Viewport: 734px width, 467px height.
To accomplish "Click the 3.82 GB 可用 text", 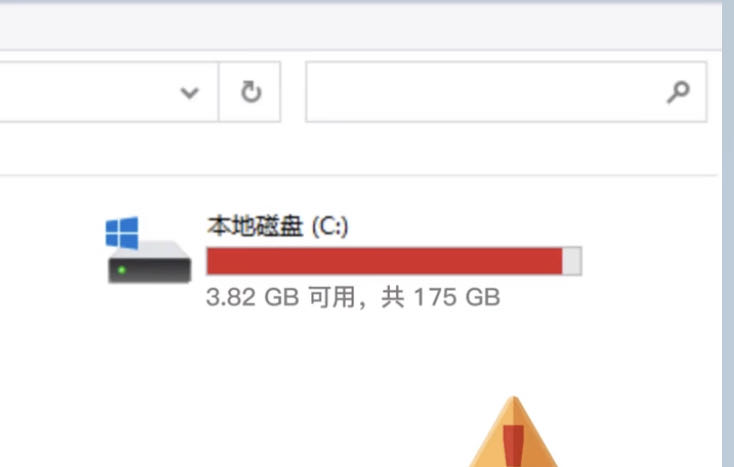I will pos(280,297).
